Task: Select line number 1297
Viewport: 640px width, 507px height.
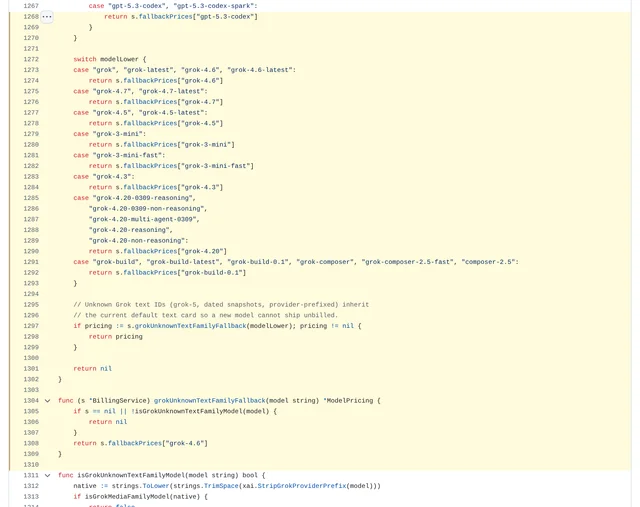Action: [x=31, y=326]
